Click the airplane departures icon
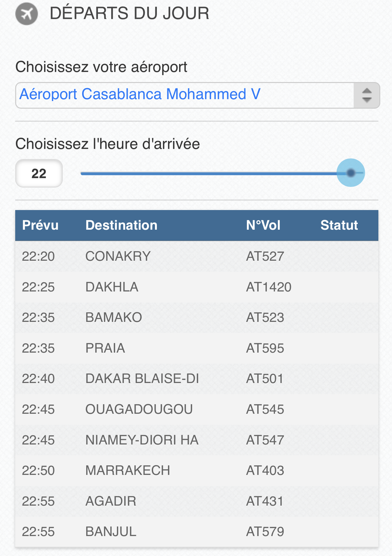Screen dimensions: 392x556 tap(27, 14)
